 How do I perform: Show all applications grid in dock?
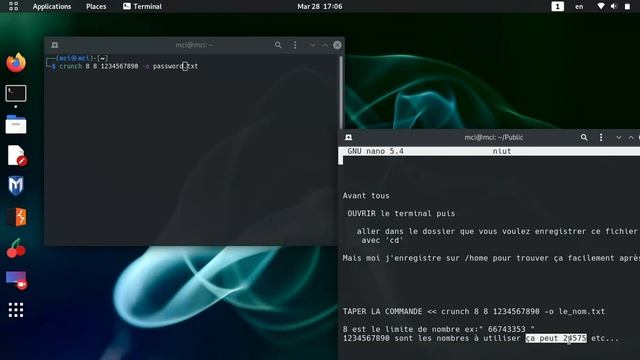click(x=16, y=310)
